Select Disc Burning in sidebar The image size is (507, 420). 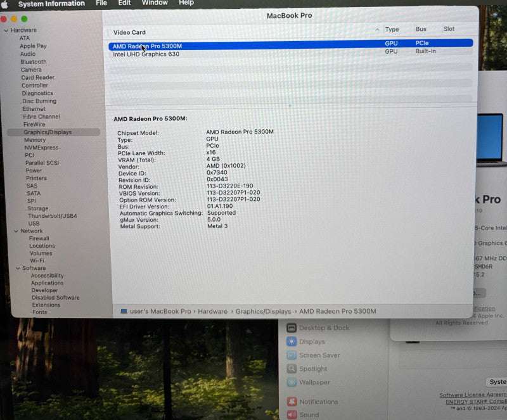point(39,101)
